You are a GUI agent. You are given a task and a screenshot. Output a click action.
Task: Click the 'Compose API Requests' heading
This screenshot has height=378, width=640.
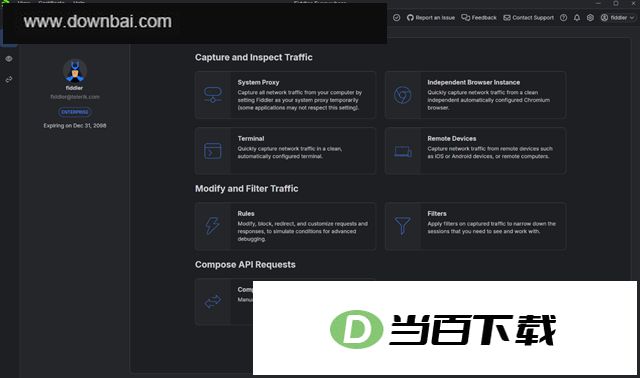[245, 265]
